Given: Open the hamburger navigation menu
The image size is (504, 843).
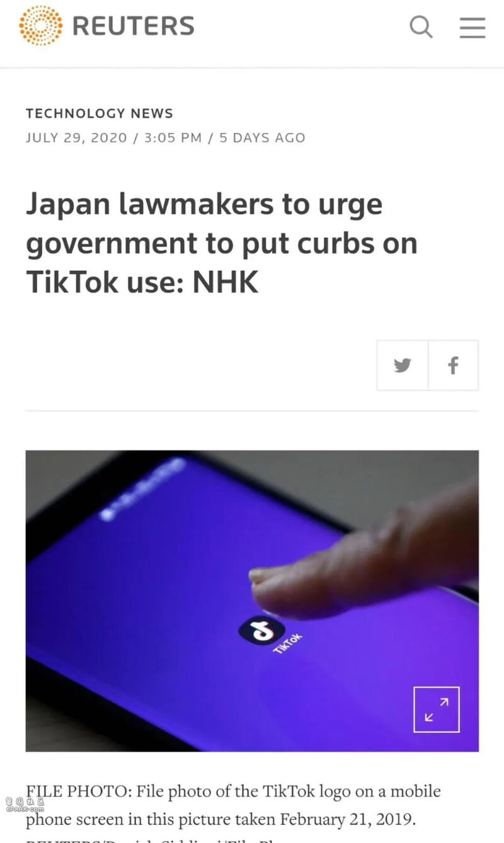Looking at the screenshot, I should [x=472, y=27].
